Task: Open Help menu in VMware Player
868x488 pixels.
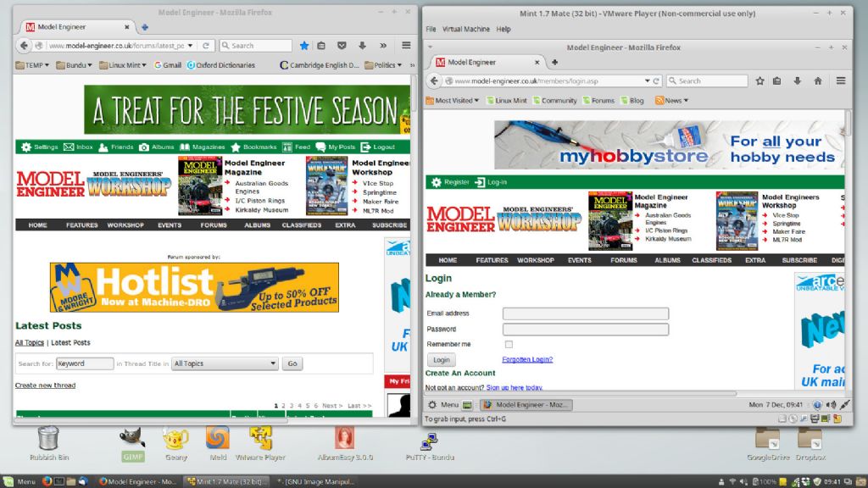Action: (504, 30)
